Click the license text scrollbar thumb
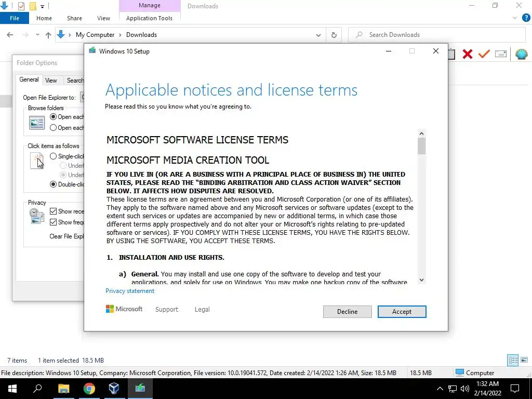 [x=421, y=147]
